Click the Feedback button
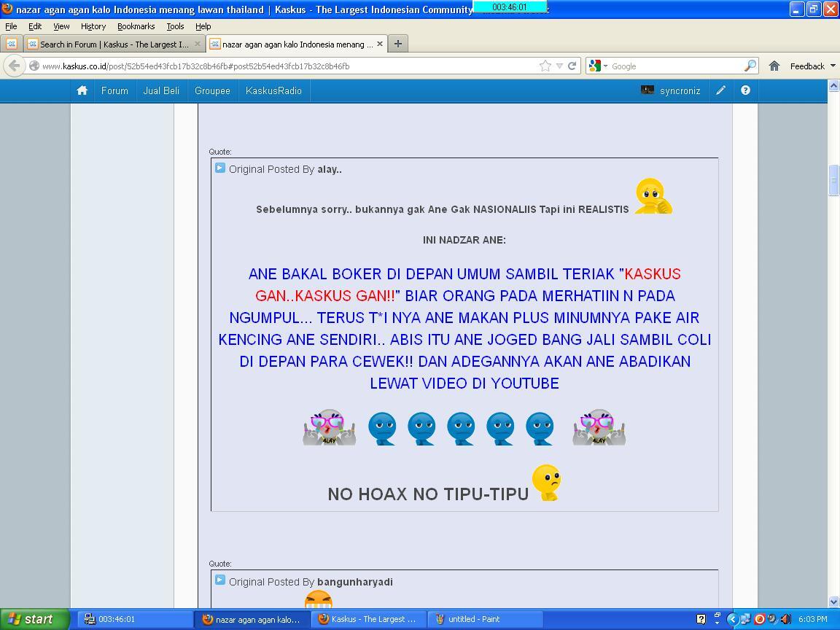The image size is (840, 630). (x=807, y=66)
